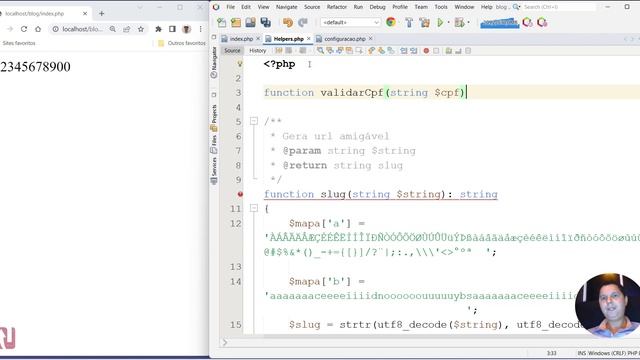Image resolution: width=640 pixels, height=360 pixels.
Task: Close the index.php editor tab
Action: pos(258,38)
